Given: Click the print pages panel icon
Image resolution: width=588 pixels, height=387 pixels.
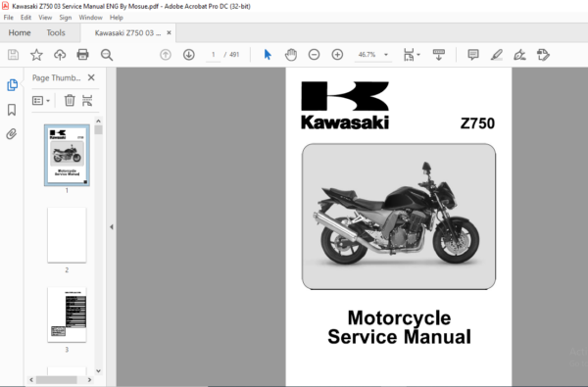Looking at the screenshot, I should pyautogui.click(x=87, y=101).
